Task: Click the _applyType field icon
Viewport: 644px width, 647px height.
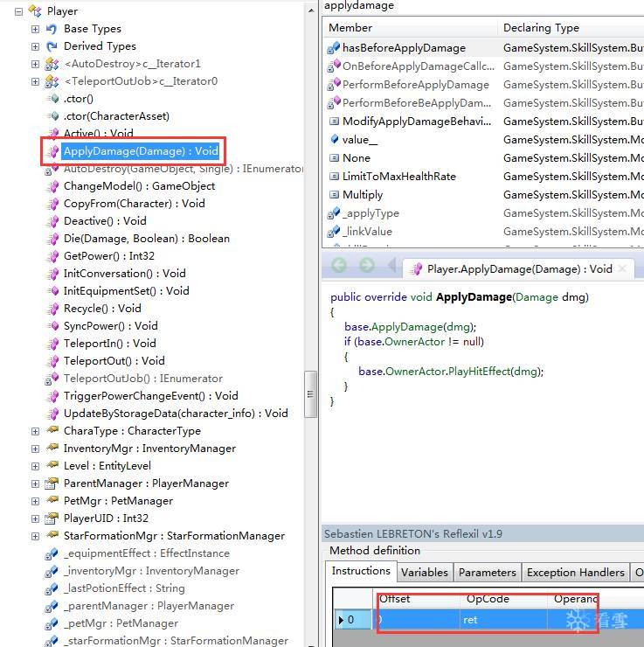Action: [x=333, y=213]
